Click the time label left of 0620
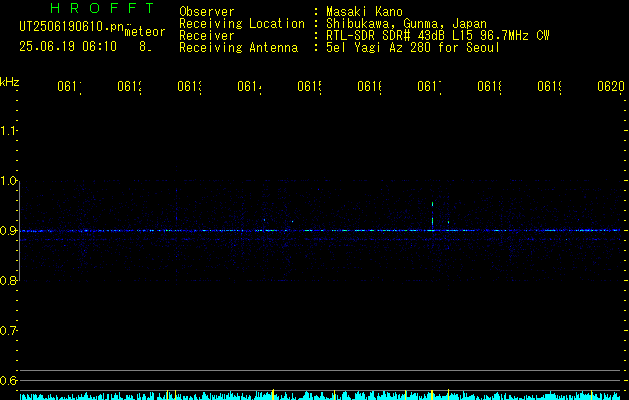629x400 pixels. 550,87
